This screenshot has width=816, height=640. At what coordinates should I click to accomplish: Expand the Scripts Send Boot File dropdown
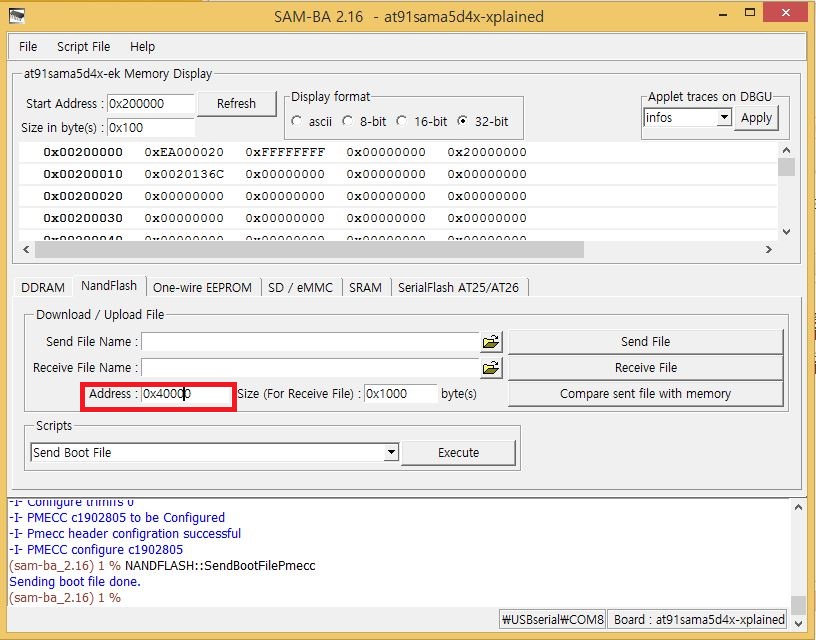[391, 453]
